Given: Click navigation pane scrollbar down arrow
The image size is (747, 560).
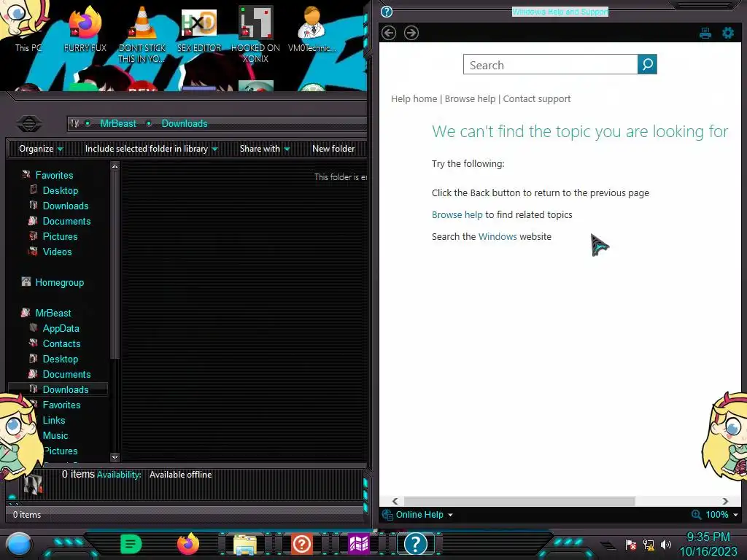Looking at the screenshot, I should 115,457.
